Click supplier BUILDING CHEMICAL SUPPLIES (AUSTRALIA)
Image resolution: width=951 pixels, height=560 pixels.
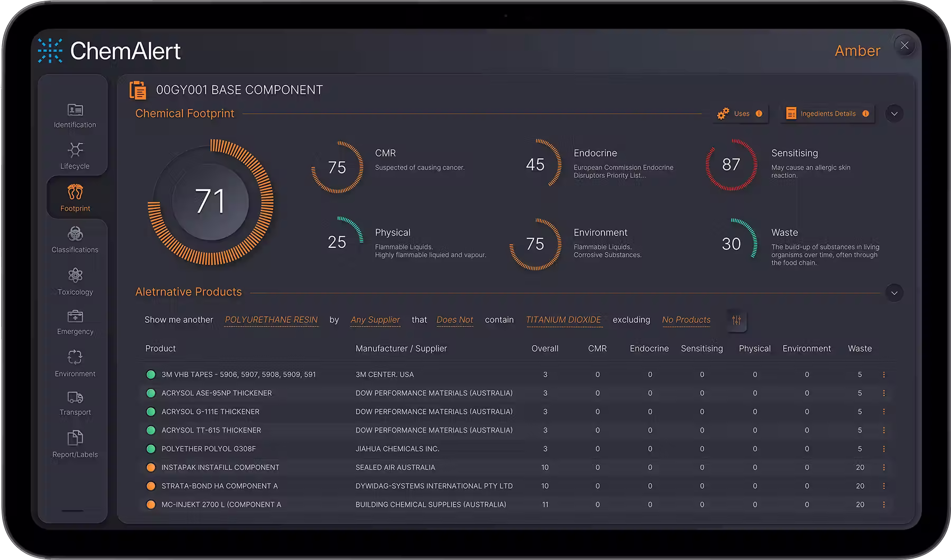click(431, 505)
